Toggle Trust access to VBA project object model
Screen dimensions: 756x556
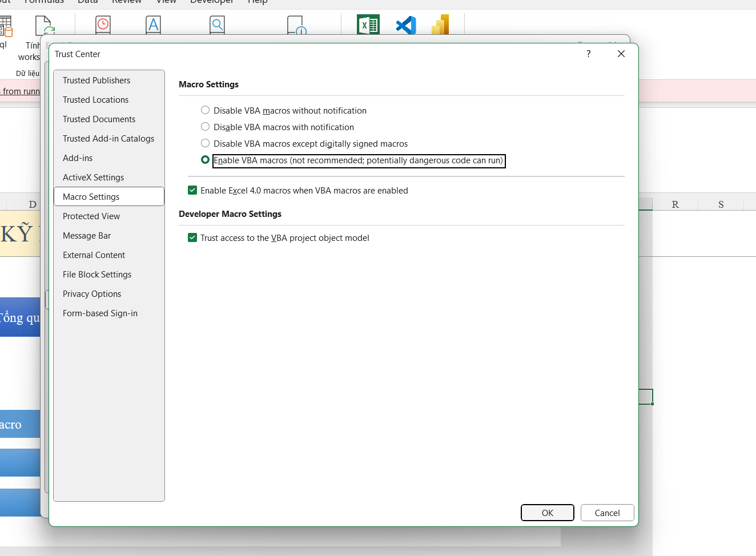[192, 237]
